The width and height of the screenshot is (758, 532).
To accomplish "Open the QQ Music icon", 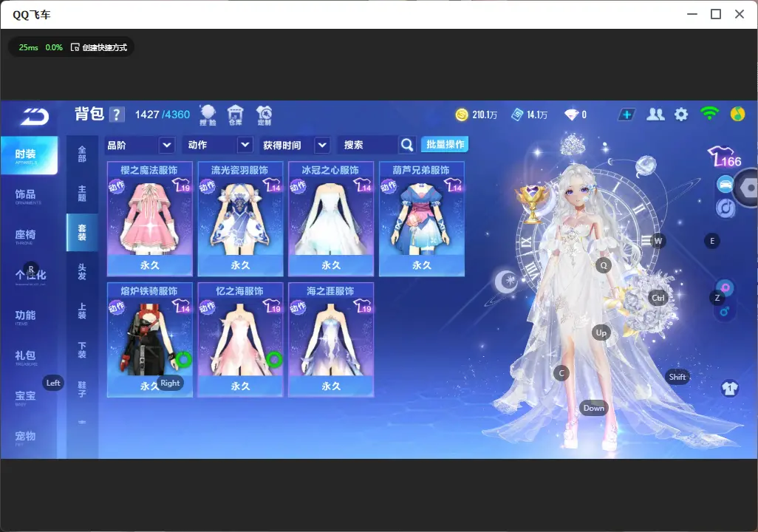I will pyautogui.click(x=737, y=114).
